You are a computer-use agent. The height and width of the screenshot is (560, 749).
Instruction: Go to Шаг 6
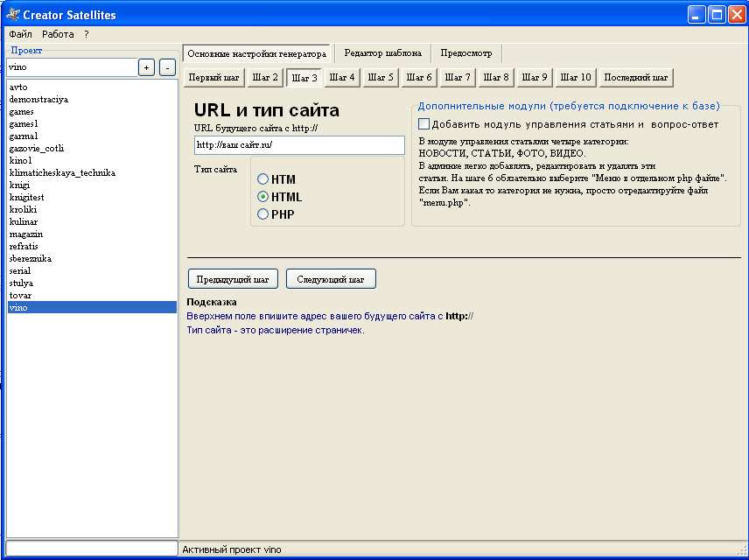click(x=419, y=77)
